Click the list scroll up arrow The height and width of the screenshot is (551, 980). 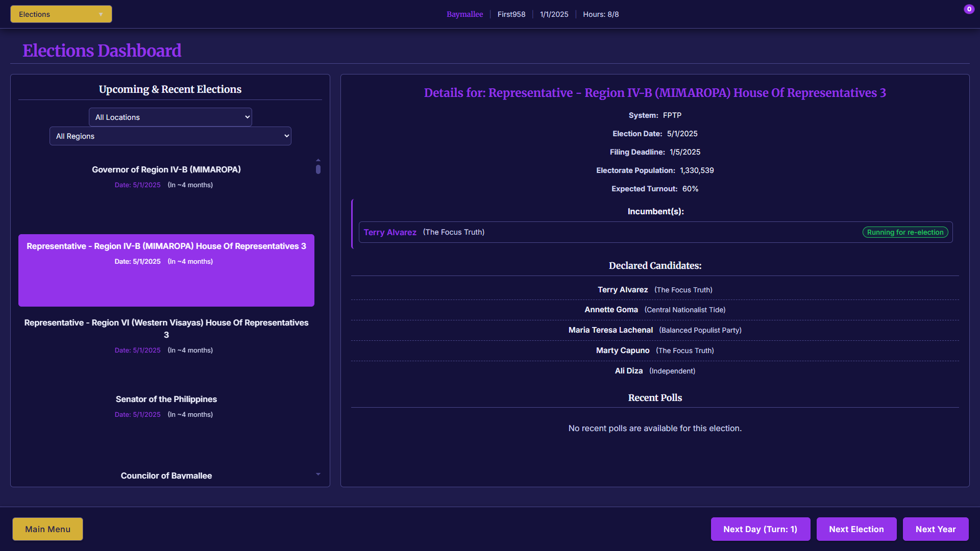click(x=318, y=160)
